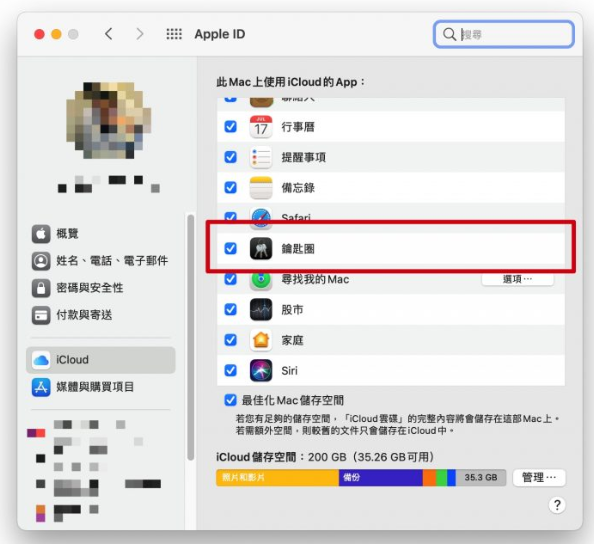Click the magnifier icon in search field
The width and height of the screenshot is (594, 544).
click(449, 34)
